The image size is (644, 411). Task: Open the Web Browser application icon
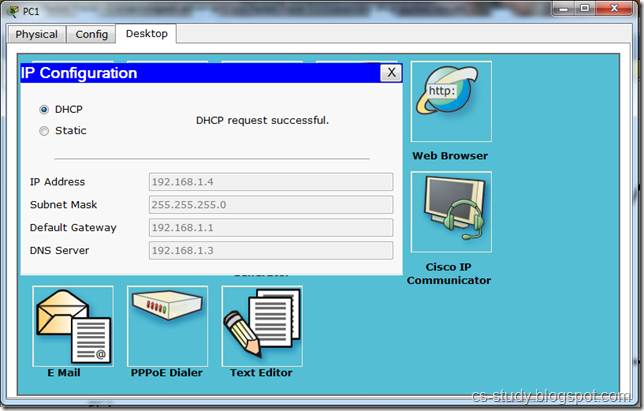pos(451,101)
